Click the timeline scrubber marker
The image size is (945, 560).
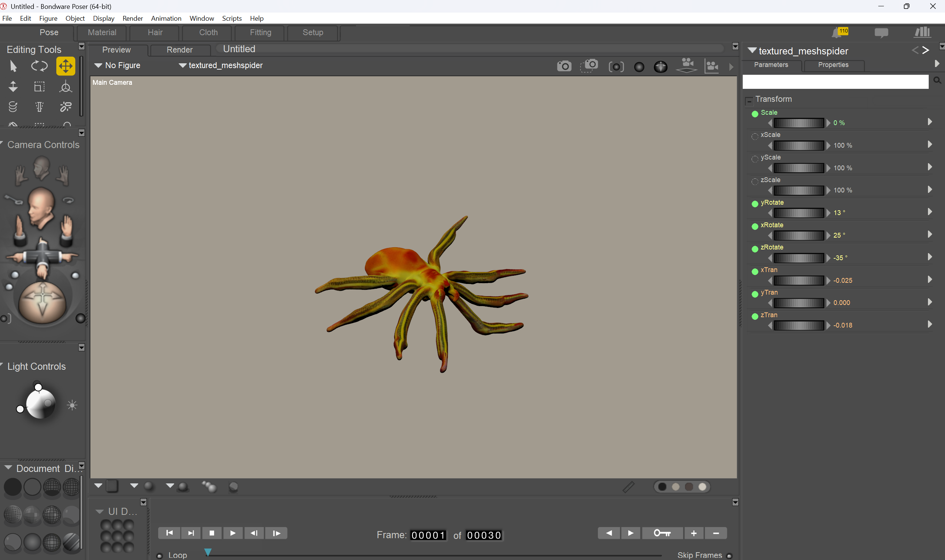point(208,552)
